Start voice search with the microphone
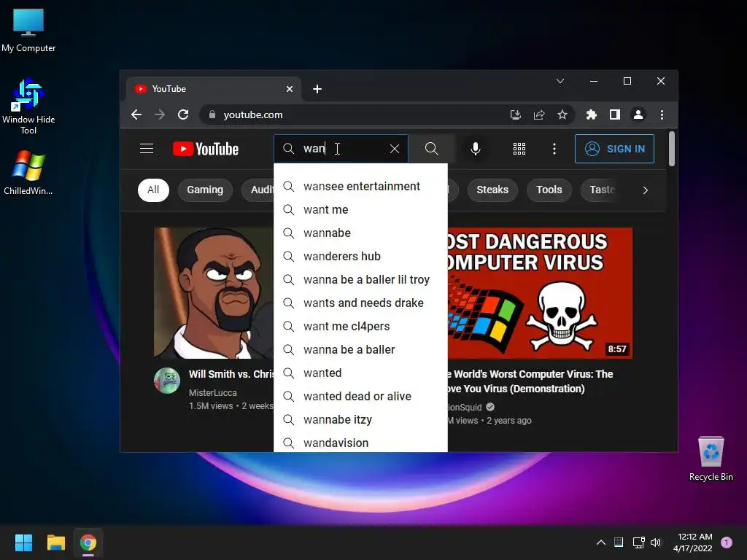747x560 pixels. pos(475,149)
